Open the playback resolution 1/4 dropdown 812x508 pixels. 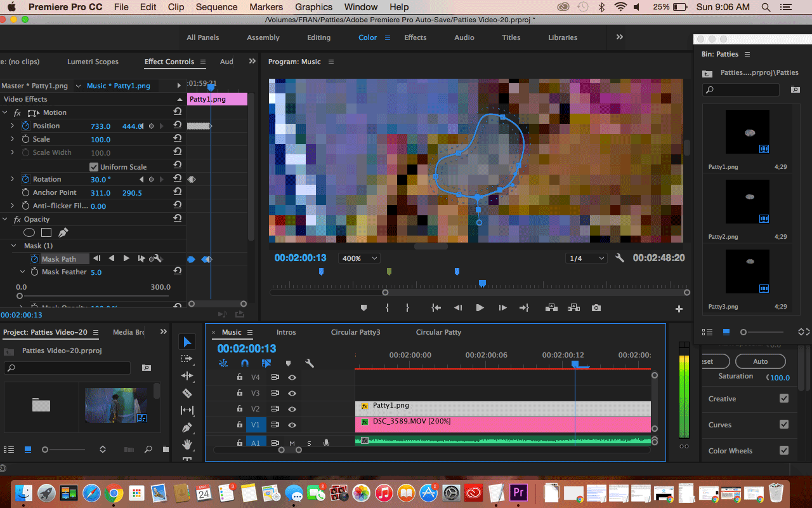coord(586,258)
